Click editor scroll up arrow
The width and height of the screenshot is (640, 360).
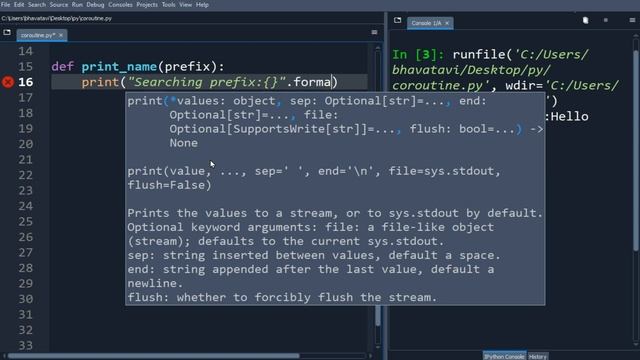(x=378, y=48)
